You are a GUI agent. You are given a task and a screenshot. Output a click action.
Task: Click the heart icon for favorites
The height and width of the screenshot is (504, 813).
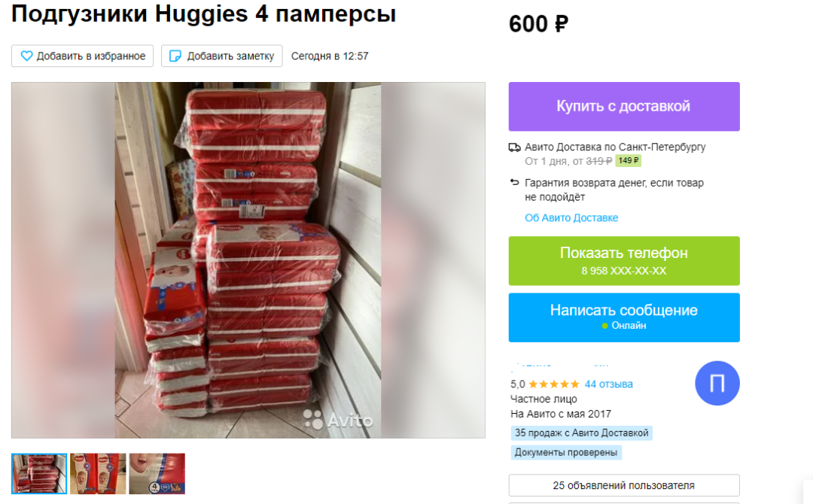tap(26, 56)
